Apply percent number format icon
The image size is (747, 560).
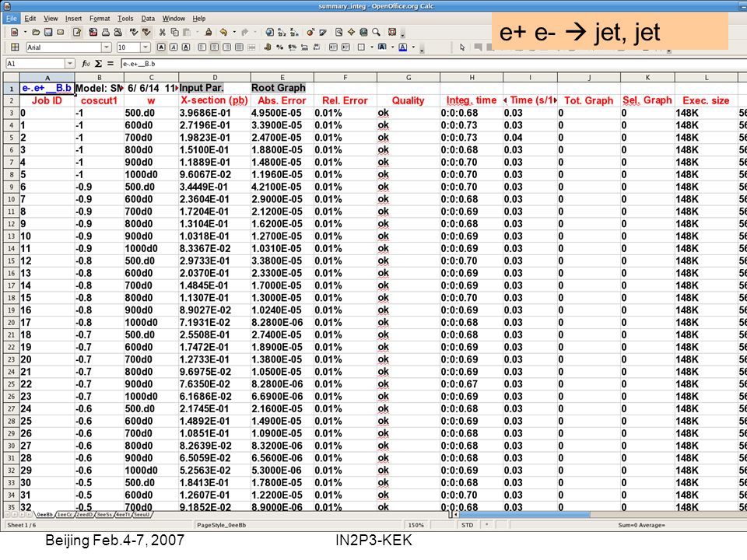click(279, 47)
